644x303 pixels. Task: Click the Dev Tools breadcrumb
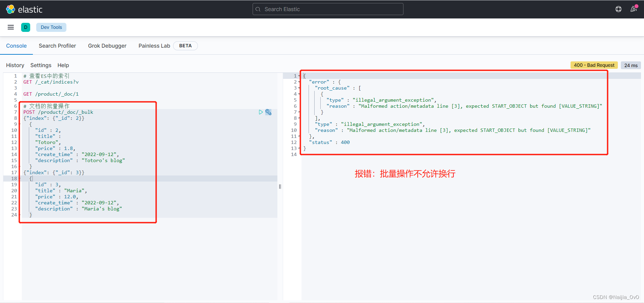tap(51, 27)
